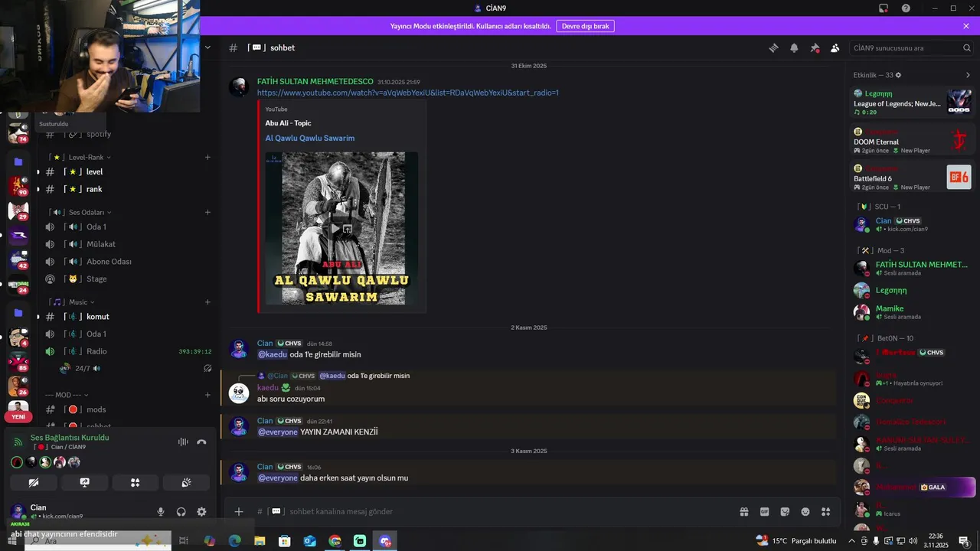980x551 pixels.
Task: Show pinned messages with the pin icon
Action: tap(815, 47)
